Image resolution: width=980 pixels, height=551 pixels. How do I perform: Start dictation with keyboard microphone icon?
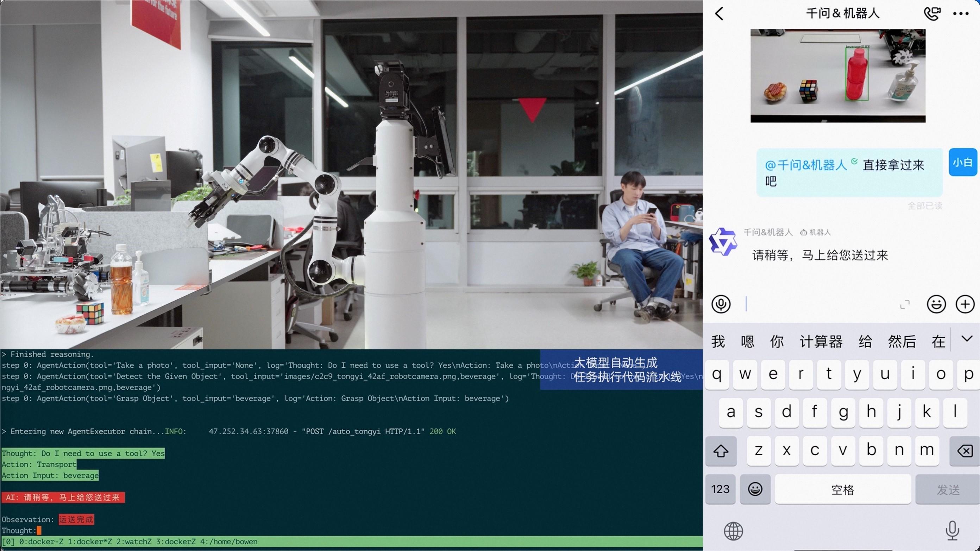(x=952, y=531)
